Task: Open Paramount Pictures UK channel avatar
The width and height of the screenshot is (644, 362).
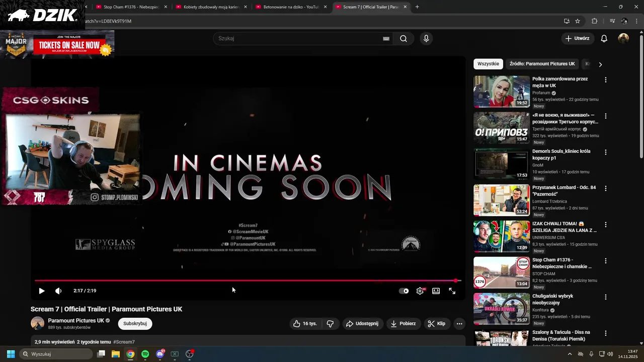Action: click(x=38, y=323)
